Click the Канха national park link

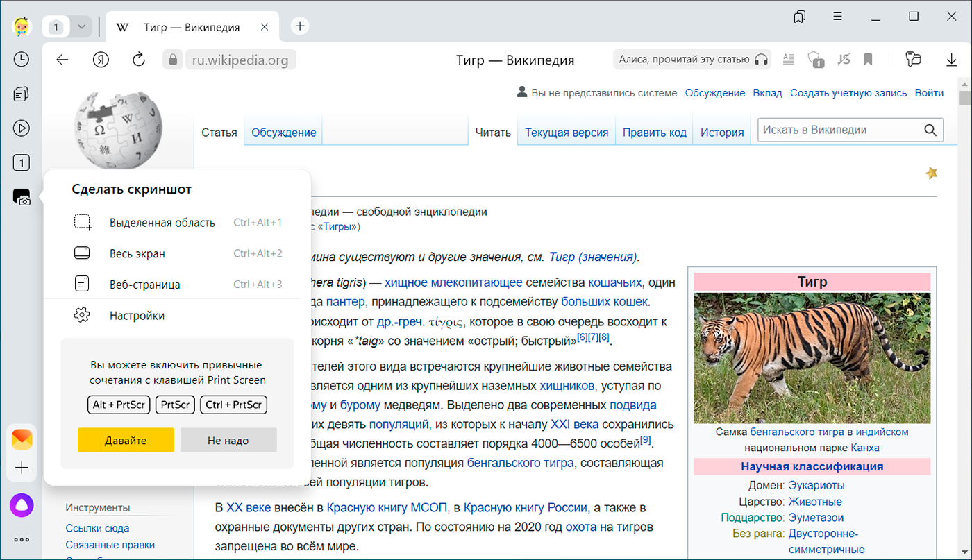865,448
